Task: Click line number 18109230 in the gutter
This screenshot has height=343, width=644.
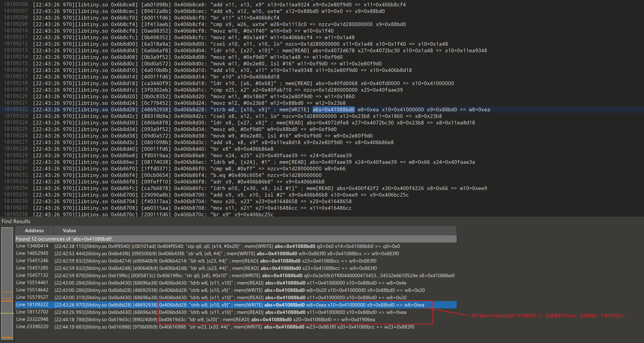Action: tap(16, 162)
